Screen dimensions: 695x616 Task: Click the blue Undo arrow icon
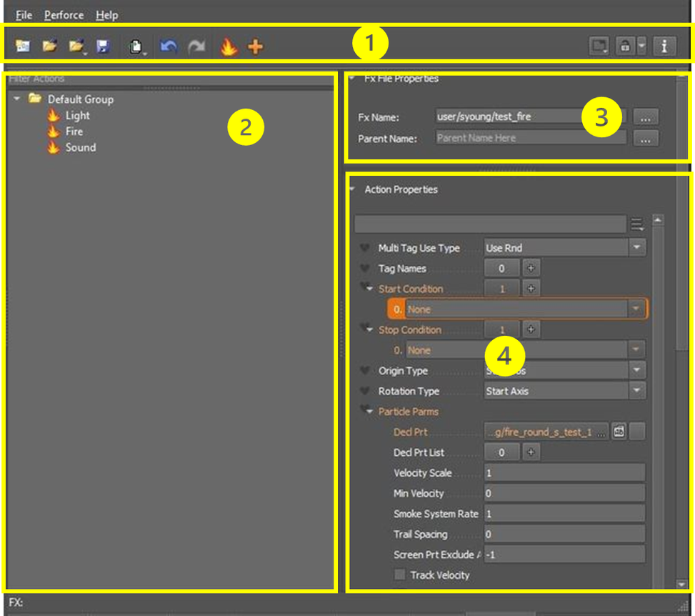pyautogui.click(x=169, y=46)
